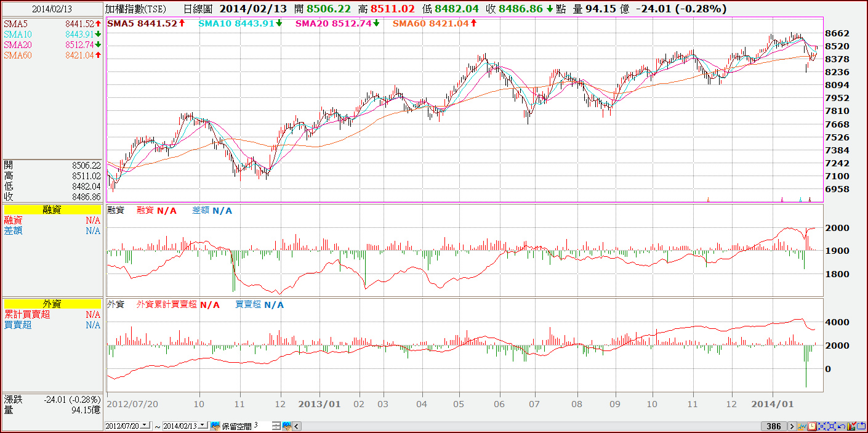Click the blue undo arrow icon
This screenshot has height=433, width=868.
(x=842, y=426)
